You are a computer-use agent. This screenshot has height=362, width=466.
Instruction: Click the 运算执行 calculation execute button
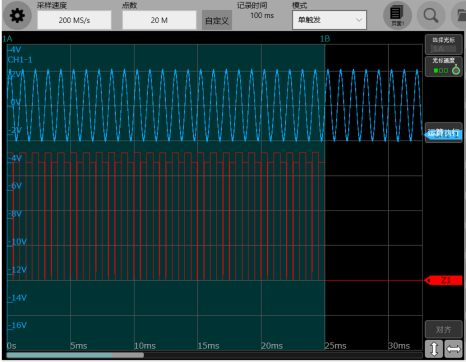(x=444, y=133)
